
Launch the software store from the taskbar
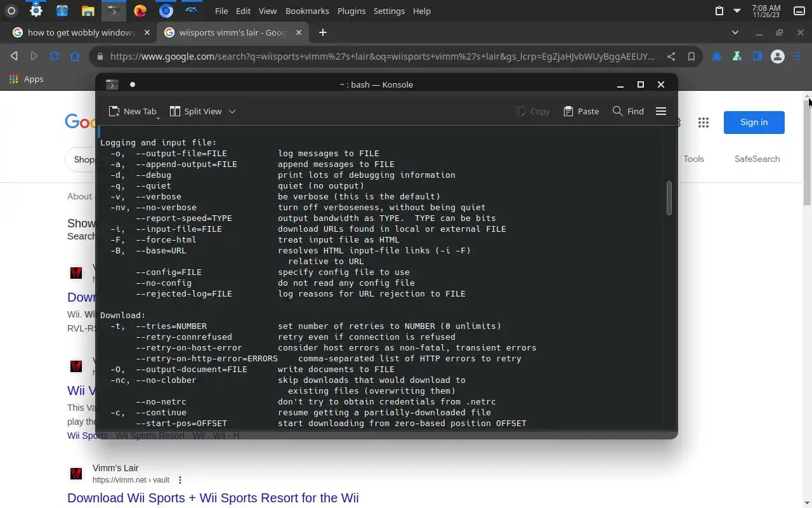(62, 11)
